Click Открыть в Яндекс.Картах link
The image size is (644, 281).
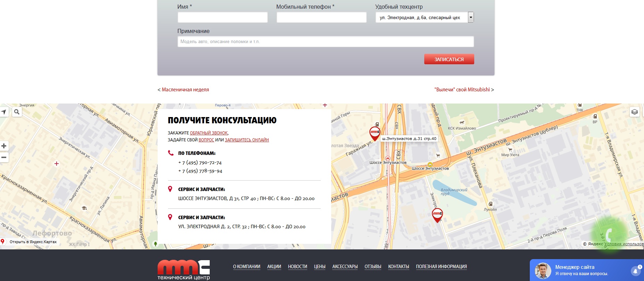coord(33,242)
